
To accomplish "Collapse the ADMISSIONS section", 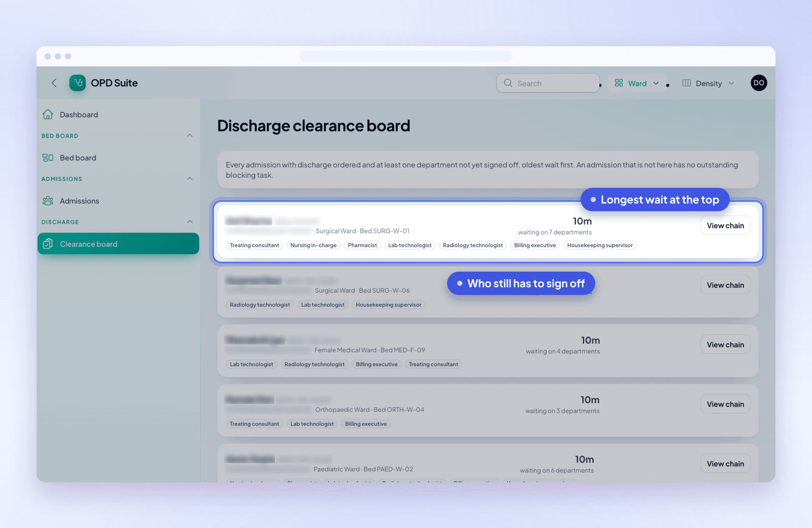I will [190, 179].
